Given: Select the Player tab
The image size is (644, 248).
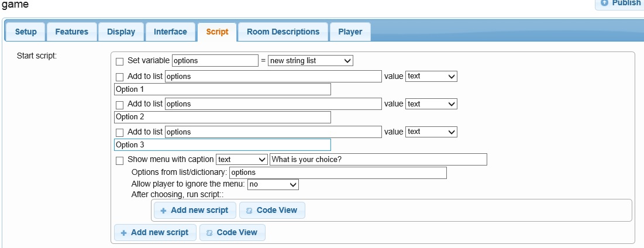Looking at the screenshot, I should 350,32.
